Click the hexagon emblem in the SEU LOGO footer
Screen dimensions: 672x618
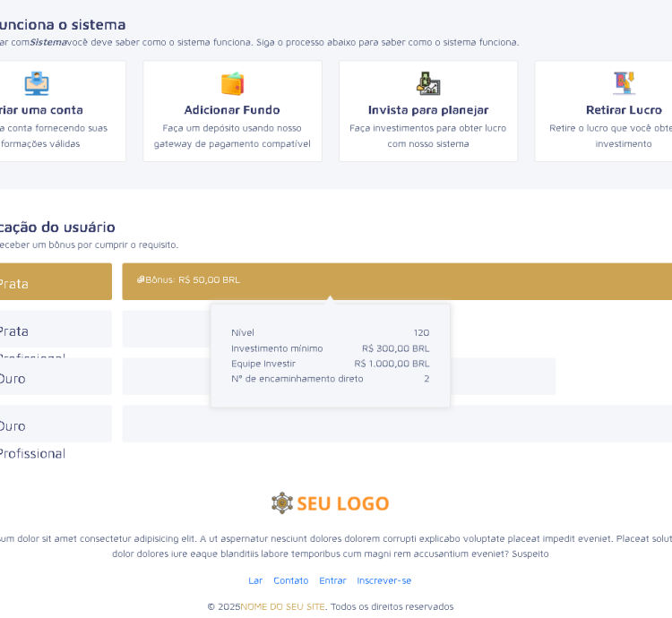tap(282, 503)
